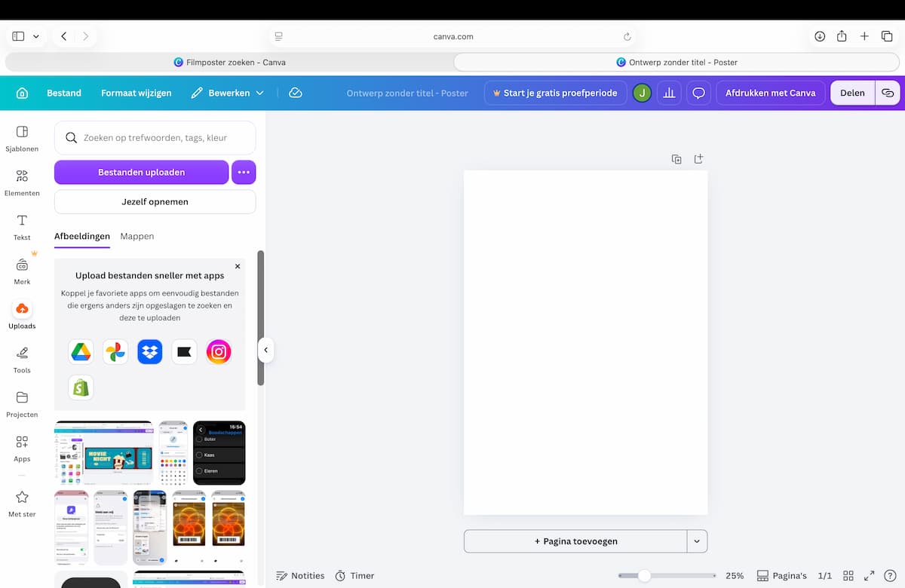The width and height of the screenshot is (905, 588).
Task: Select the Boodschappen watch screenshot thumbnail
Action: coord(219,453)
